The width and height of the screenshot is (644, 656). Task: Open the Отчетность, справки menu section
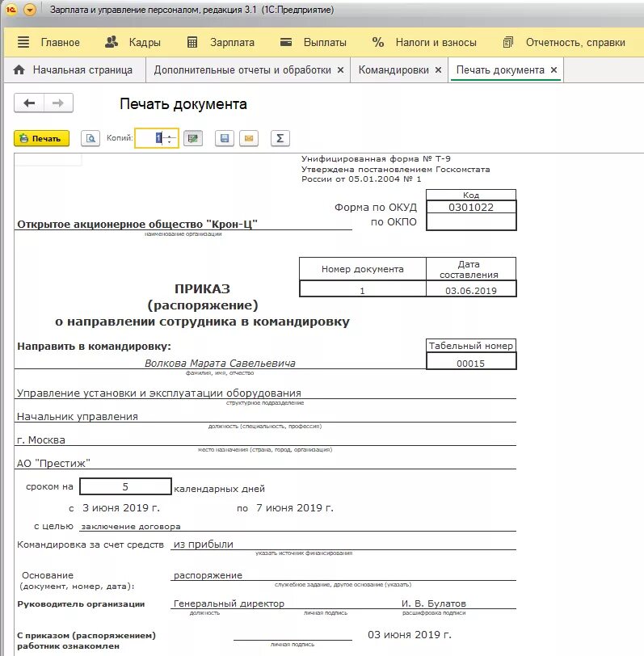point(576,42)
